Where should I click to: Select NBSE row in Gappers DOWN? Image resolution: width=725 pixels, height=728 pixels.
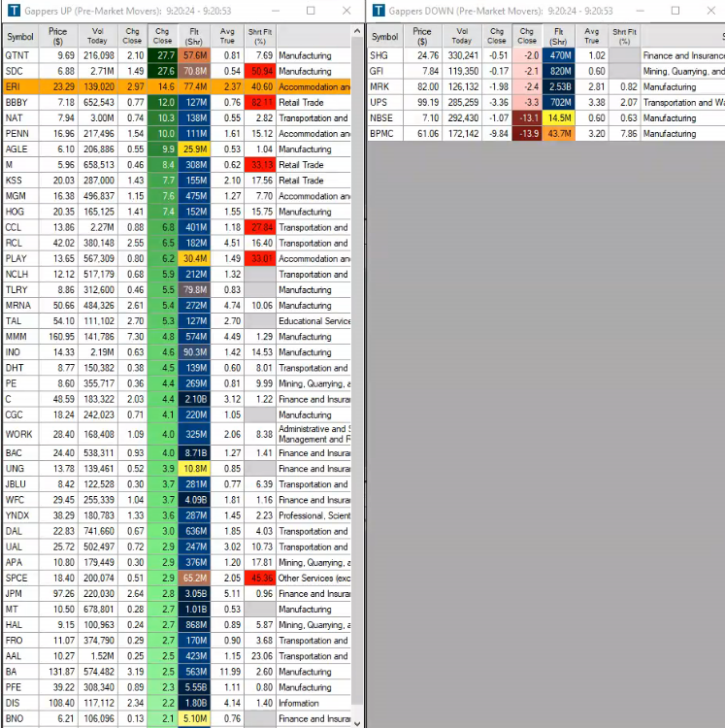tap(546, 117)
